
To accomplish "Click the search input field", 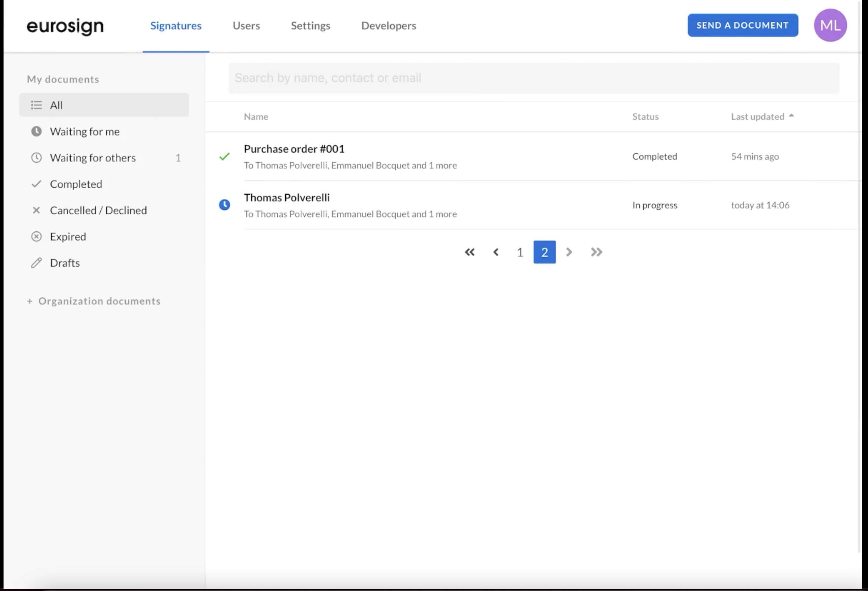I will 533,77.
